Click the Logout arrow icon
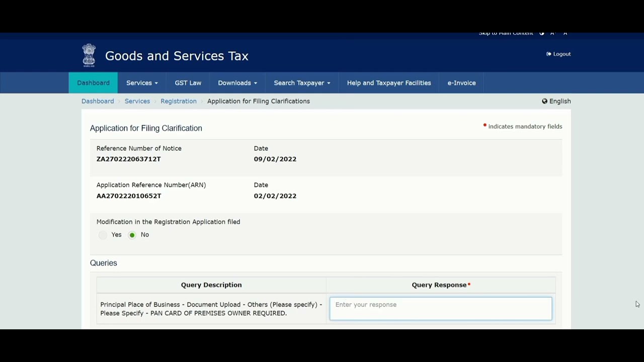The height and width of the screenshot is (362, 644). click(549, 54)
